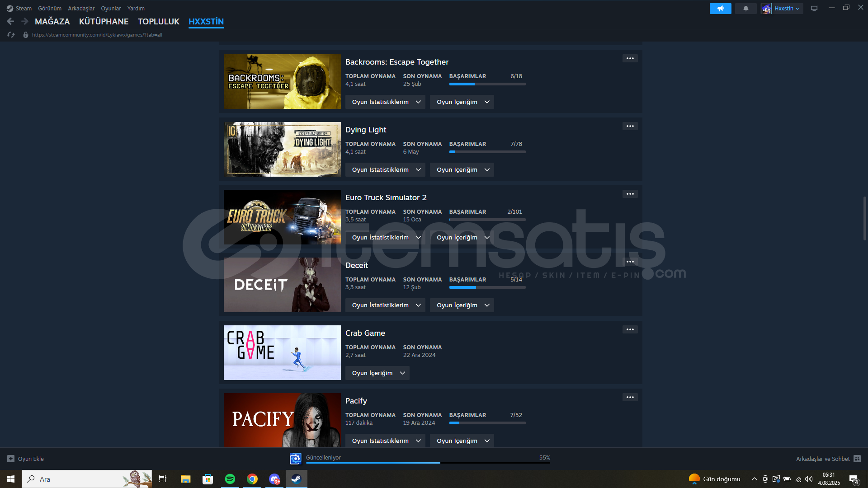Open the Görünüm menu
The width and height of the screenshot is (868, 488).
click(50, 9)
